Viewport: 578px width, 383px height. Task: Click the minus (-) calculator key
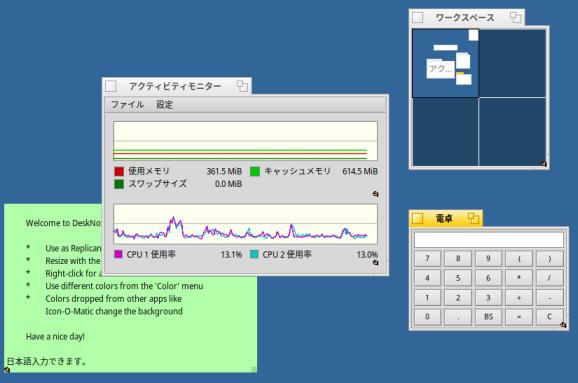pos(550,297)
